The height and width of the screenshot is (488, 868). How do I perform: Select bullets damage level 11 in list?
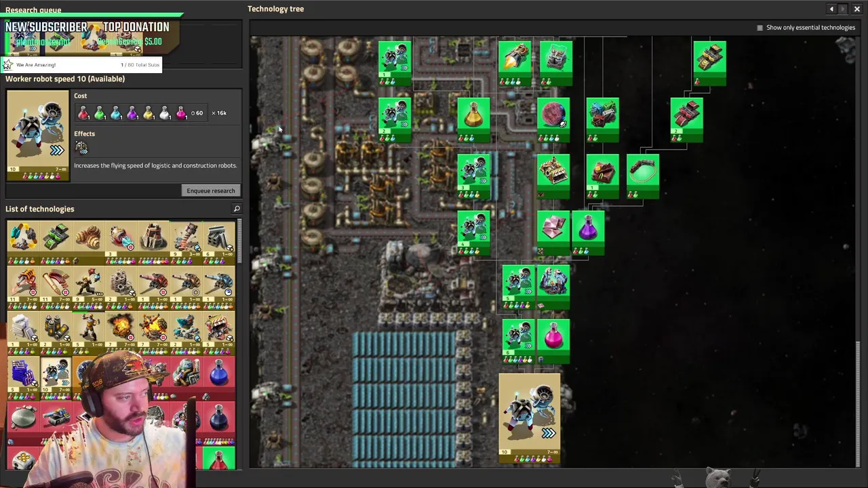click(56, 287)
